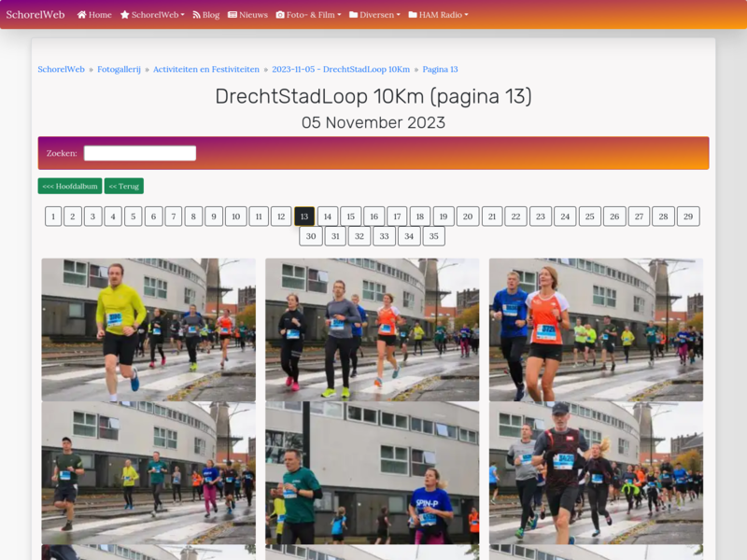Go to gallery page 7
This screenshot has width=747, height=560.
[174, 217]
